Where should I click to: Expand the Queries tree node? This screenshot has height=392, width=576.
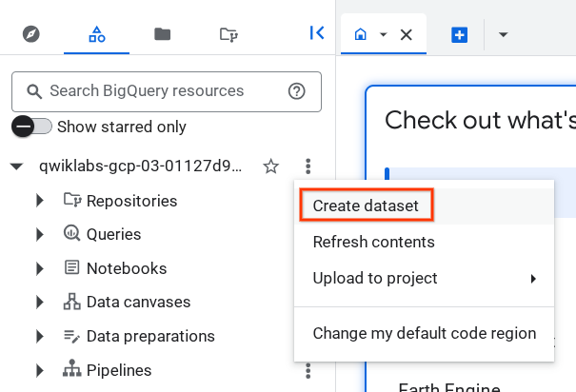pyautogui.click(x=40, y=234)
